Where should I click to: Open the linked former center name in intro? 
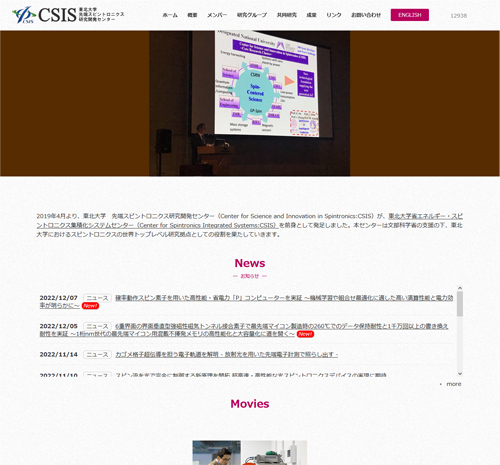tap(250, 220)
